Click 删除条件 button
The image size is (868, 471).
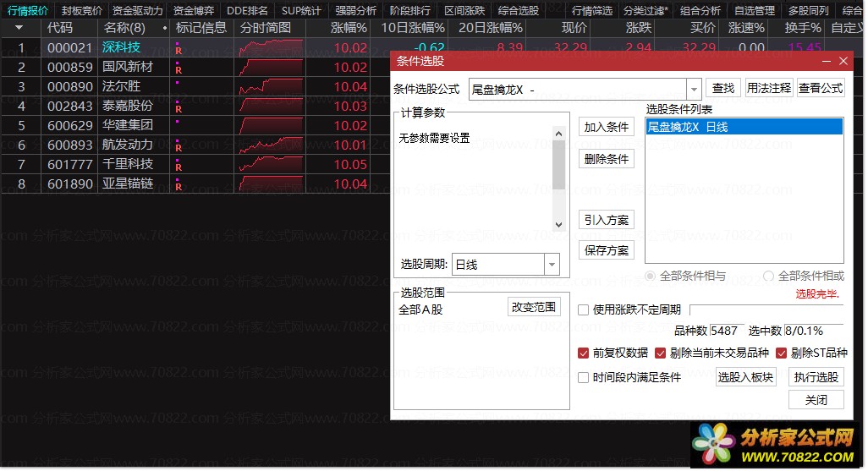(606, 159)
